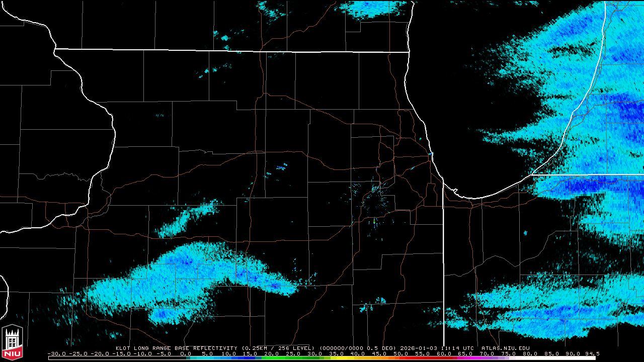The height and width of the screenshot is (362, 644).
Task: Click the 0.0 scale label
Action: pyautogui.click(x=185, y=354)
